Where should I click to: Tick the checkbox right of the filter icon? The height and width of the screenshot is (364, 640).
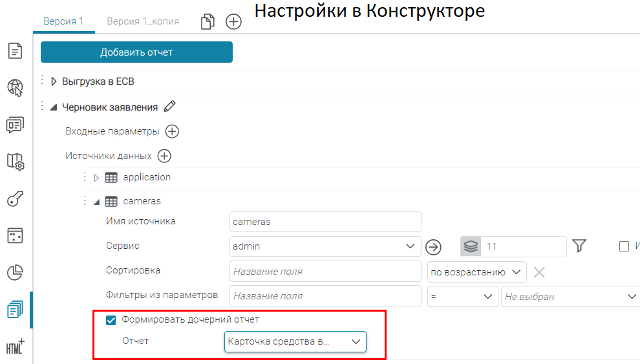coord(624,246)
